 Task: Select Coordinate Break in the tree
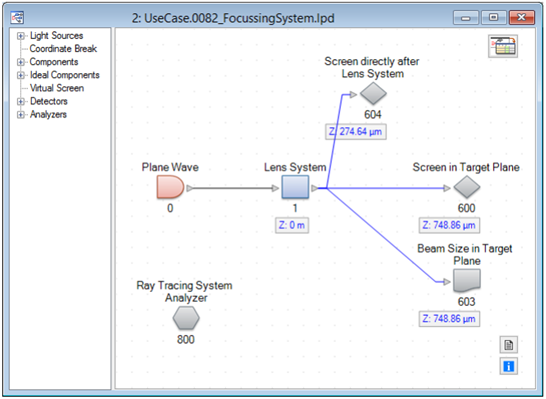pyautogui.click(x=63, y=49)
